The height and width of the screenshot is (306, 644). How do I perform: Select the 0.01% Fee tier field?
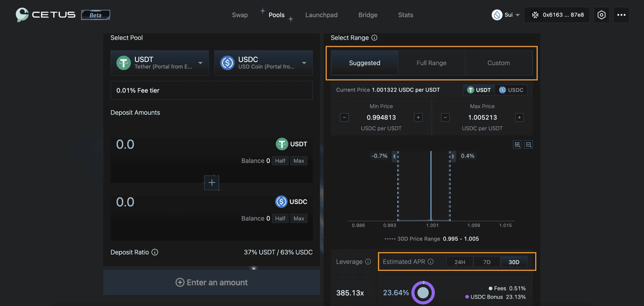tap(212, 90)
